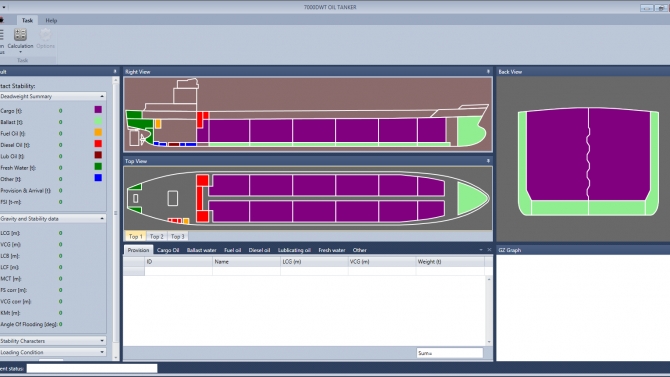Image resolution: width=670 pixels, height=377 pixels.
Task: Click the green Fresh Water color swatch
Action: [x=98, y=167]
